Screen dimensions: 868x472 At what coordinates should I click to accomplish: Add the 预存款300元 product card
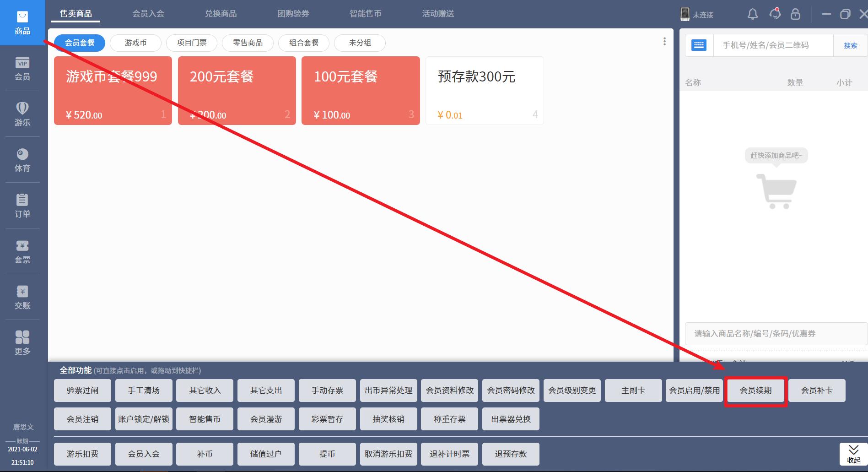coord(485,91)
